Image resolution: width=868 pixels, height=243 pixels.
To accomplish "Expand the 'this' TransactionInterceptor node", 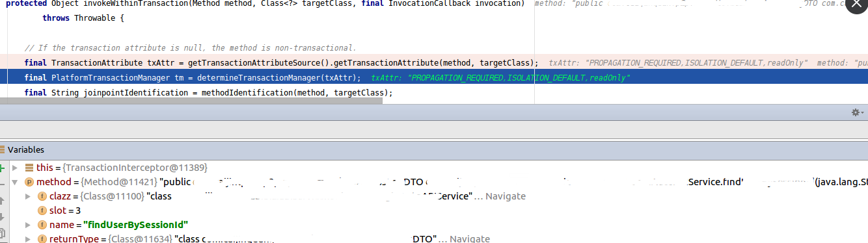I will (x=15, y=168).
